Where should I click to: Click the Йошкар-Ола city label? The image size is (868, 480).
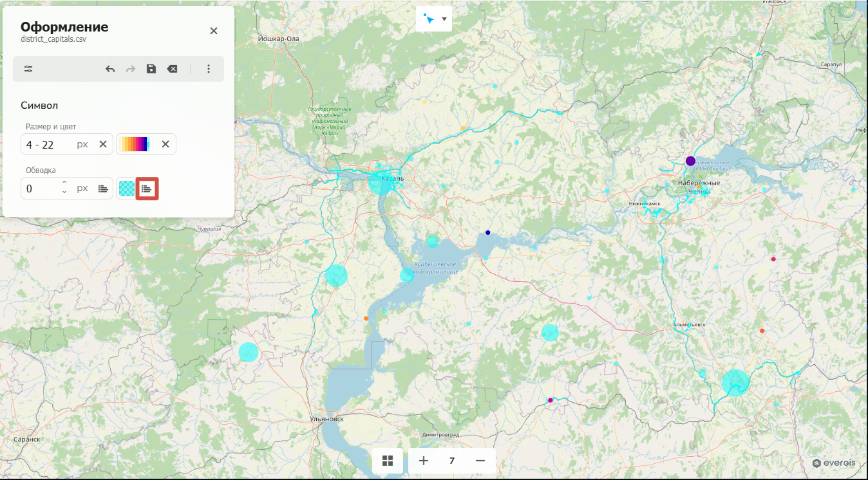[278, 39]
